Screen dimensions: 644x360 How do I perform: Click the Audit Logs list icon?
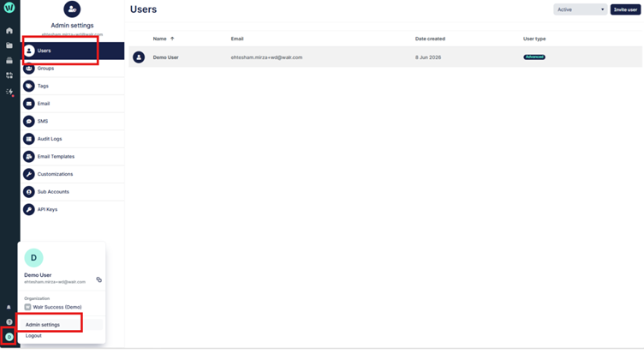point(29,139)
